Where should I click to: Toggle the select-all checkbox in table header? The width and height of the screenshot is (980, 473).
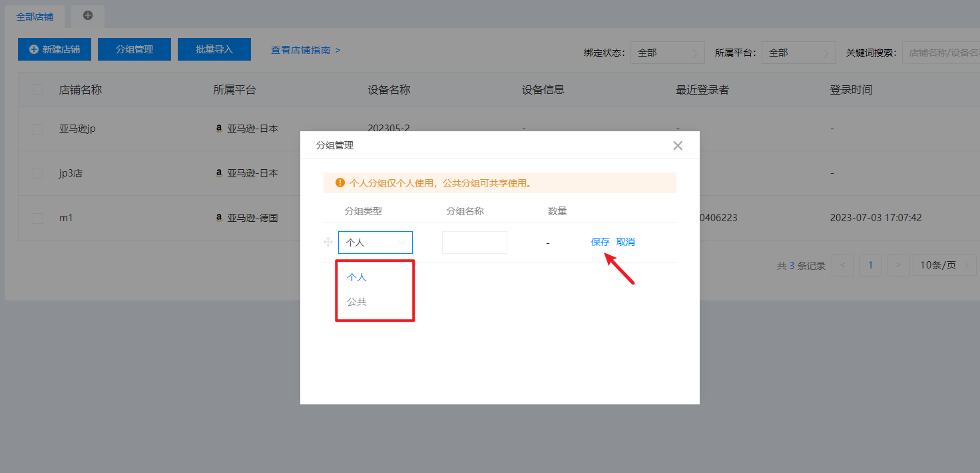tap(38, 90)
